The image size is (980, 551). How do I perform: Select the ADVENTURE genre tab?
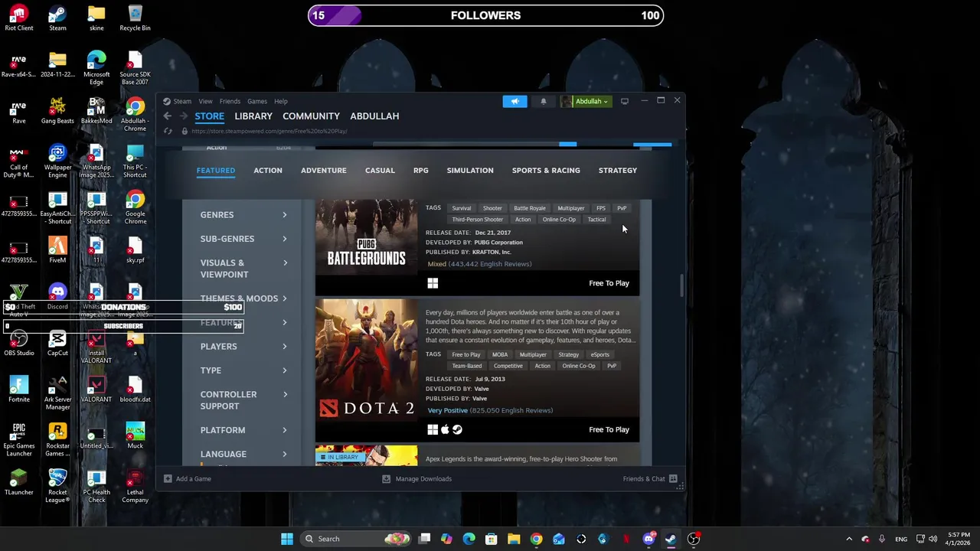click(x=324, y=171)
